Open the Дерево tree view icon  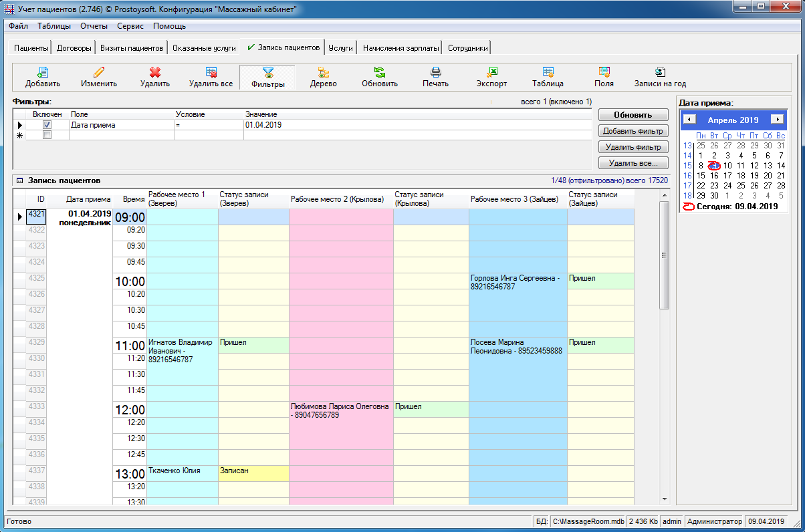coord(324,72)
